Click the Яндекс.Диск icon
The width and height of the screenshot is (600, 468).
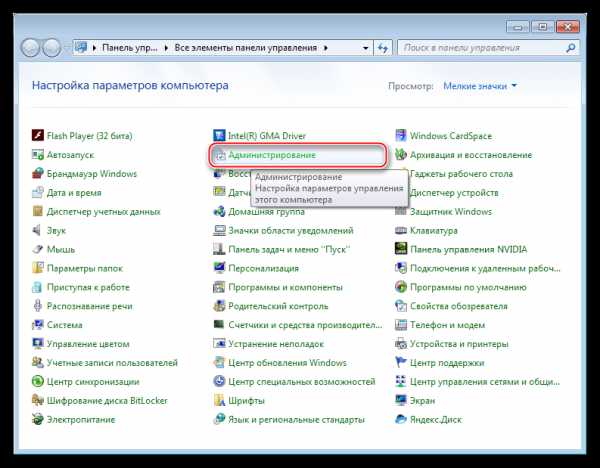point(401,419)
